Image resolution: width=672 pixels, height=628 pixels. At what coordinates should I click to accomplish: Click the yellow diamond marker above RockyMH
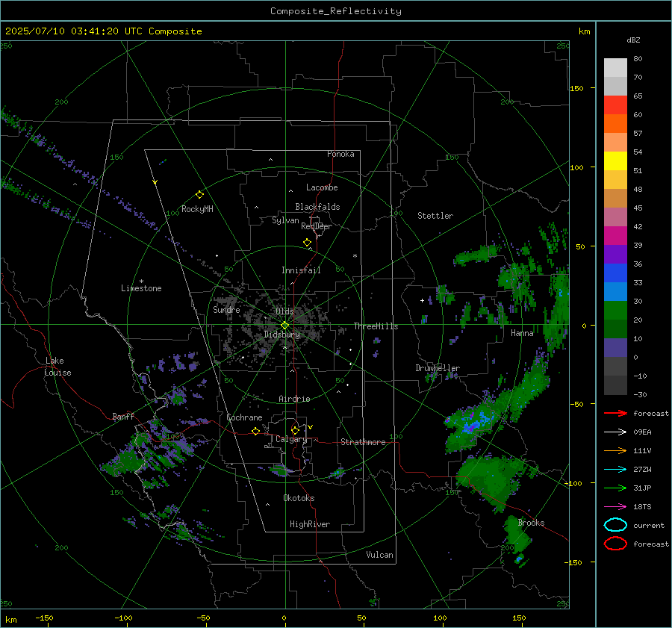(199, 195)
